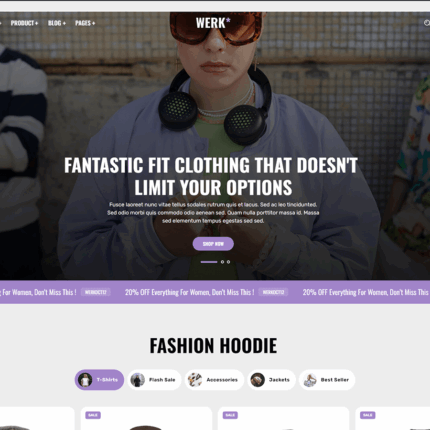Click the WERK* logo
This screenshot has width=430, height=430.
pos(213,23)
